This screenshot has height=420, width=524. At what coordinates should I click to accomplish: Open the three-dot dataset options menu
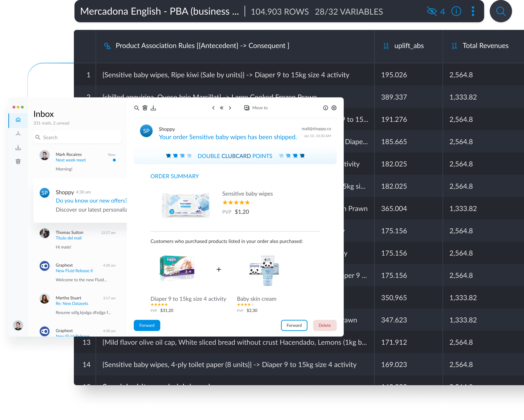[473, 11]
